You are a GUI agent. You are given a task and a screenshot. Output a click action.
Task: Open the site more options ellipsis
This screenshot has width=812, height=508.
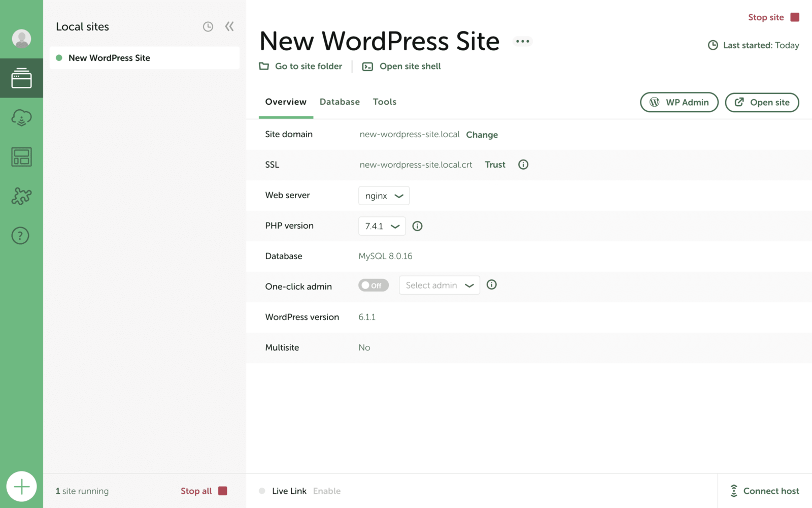(x=523, y=41)
